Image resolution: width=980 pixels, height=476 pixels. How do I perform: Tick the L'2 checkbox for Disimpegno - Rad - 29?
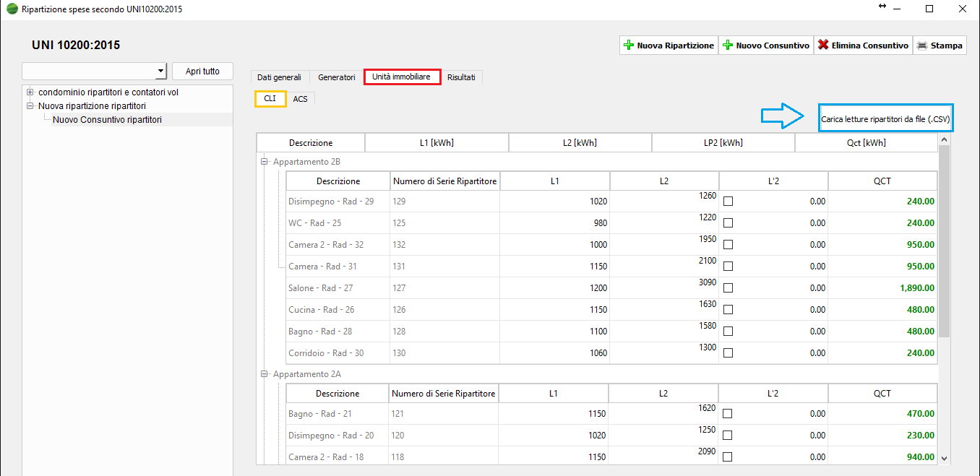pos(728,202)
